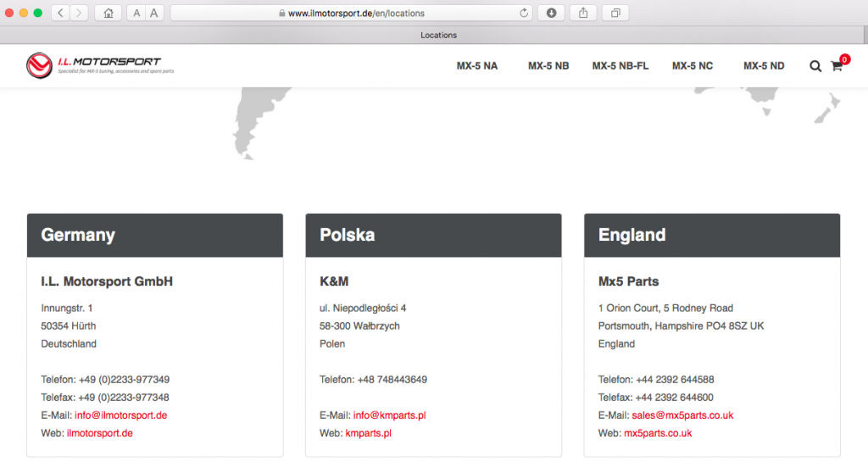Reload the page with the refresh icon
The image size is (868, 473).
click(x=523, y=13)
